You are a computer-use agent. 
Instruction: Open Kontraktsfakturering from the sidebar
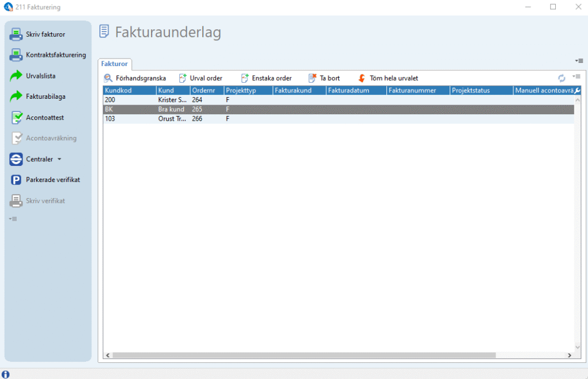55,55
